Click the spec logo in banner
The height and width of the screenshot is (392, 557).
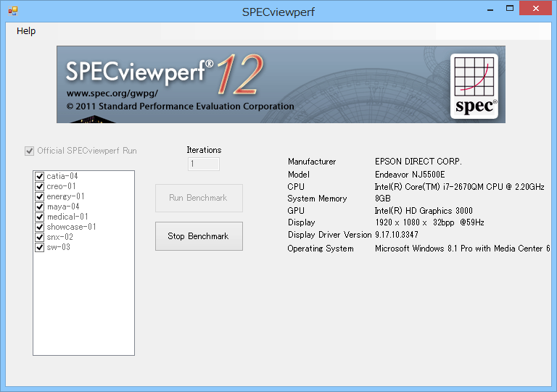click(474, 86)
